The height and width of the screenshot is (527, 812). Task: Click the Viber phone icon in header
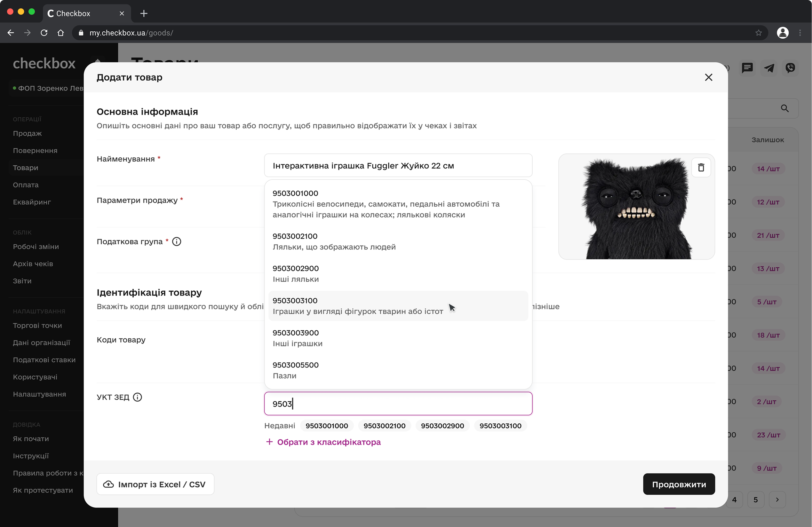click(x=790, y=68)
